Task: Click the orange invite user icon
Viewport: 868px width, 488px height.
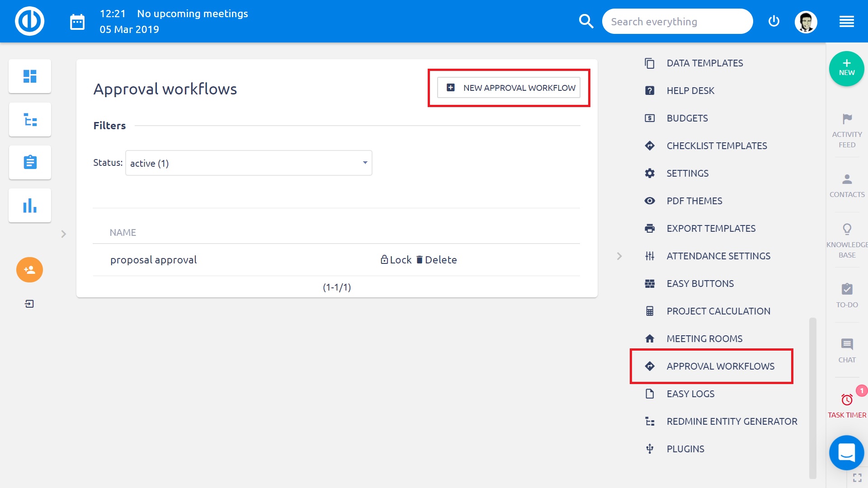Action: click(29, 270)
